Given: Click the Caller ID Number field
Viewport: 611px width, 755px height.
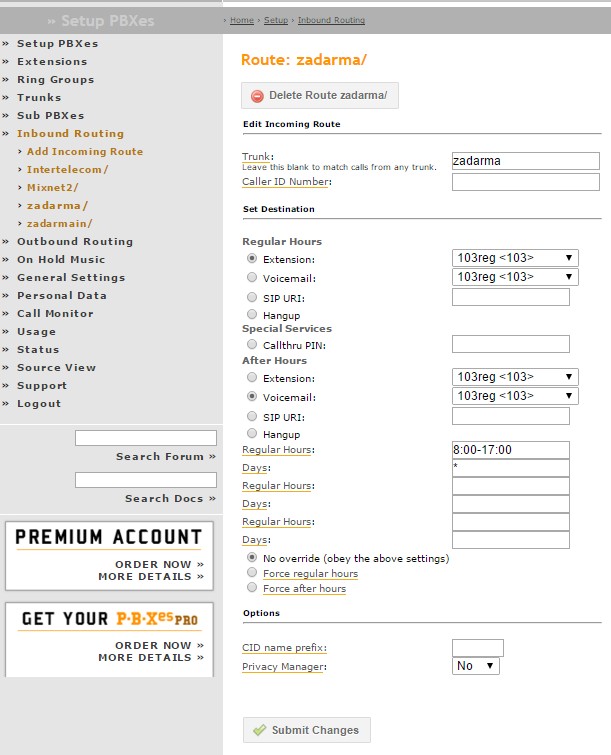Looking at the screenshot, I should [525, 182].
